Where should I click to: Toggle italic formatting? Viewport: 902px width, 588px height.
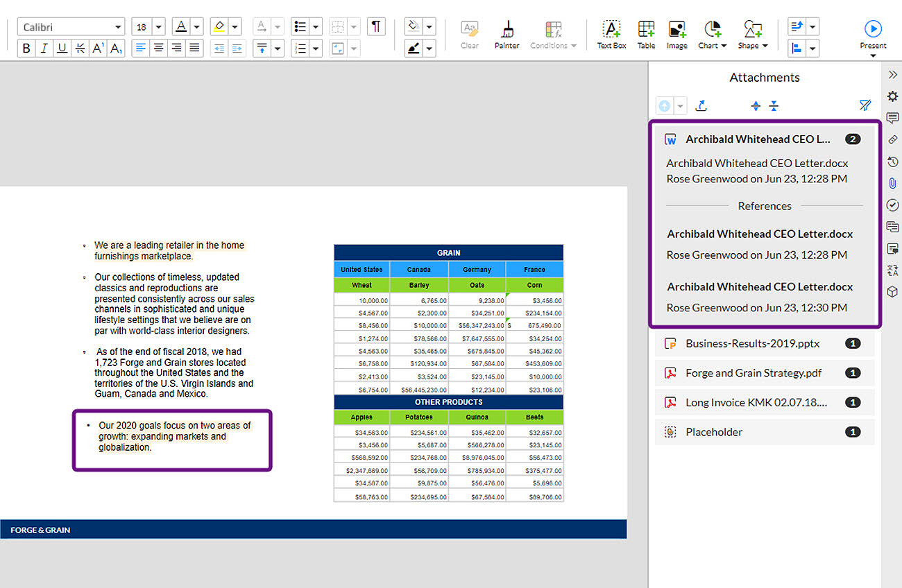(x=44, y=48)
